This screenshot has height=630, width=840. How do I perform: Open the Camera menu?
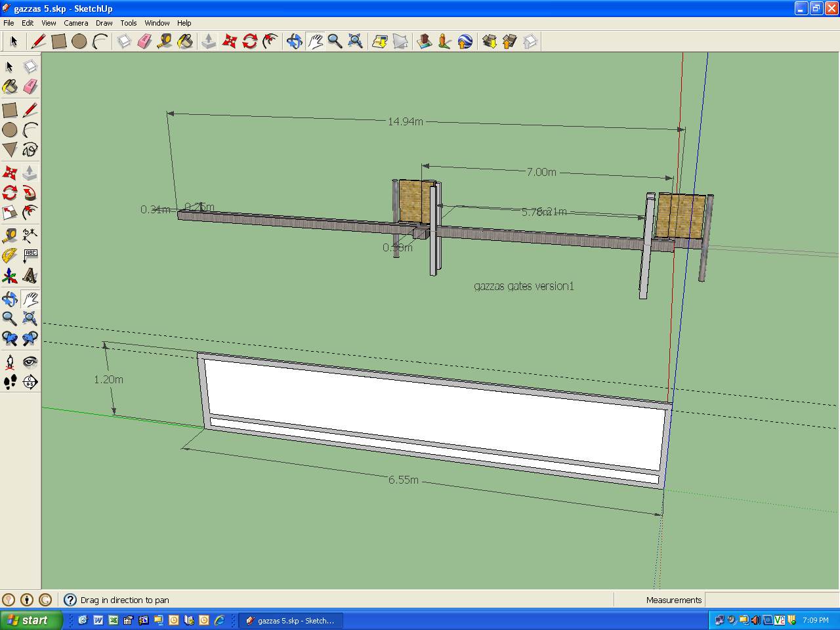click(x=75, y=23)
